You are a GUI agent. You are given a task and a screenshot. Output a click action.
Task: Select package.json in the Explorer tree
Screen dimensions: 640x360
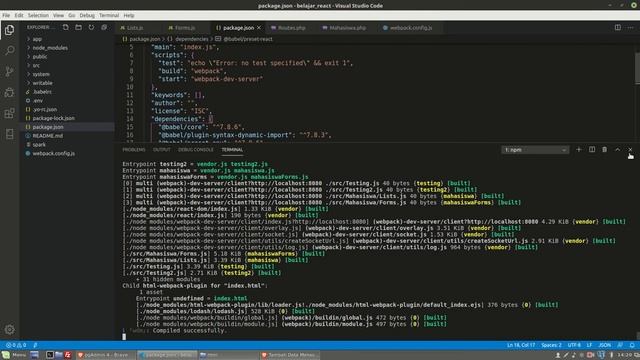point(48,127)
